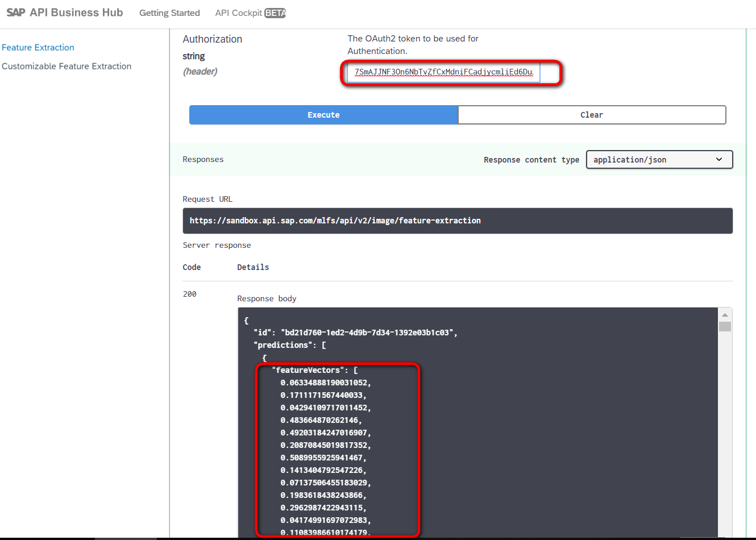Image resolution: width=756 pixels, height=540 pixels.
Task: Click the Authorization parameter name
Action: pyautogui.click(x=213, y=39)
